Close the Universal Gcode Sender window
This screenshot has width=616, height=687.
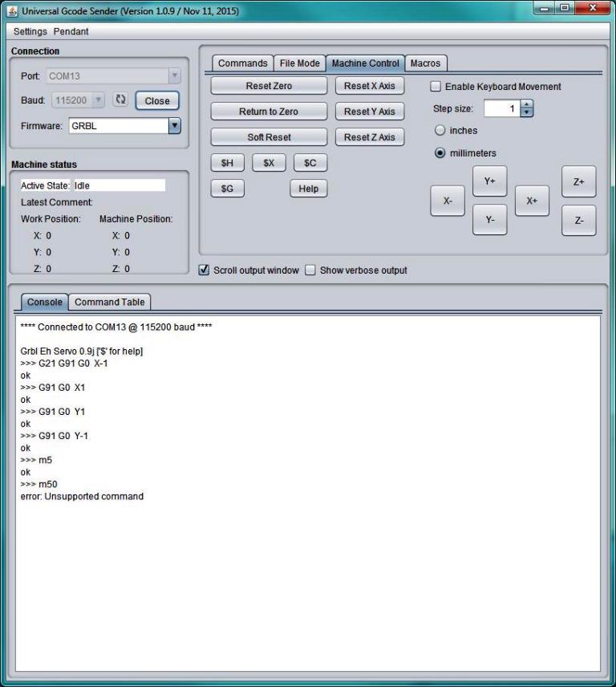pos(593,8)
